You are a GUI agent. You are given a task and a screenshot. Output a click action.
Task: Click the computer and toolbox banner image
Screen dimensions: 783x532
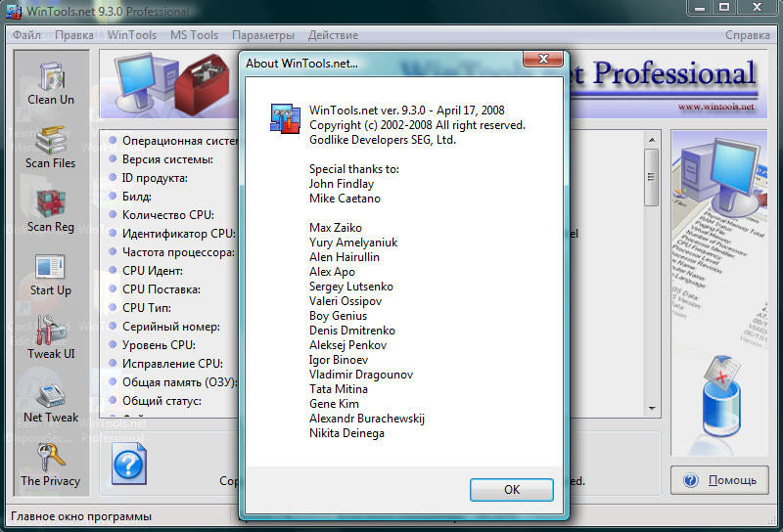coord(169,84)
